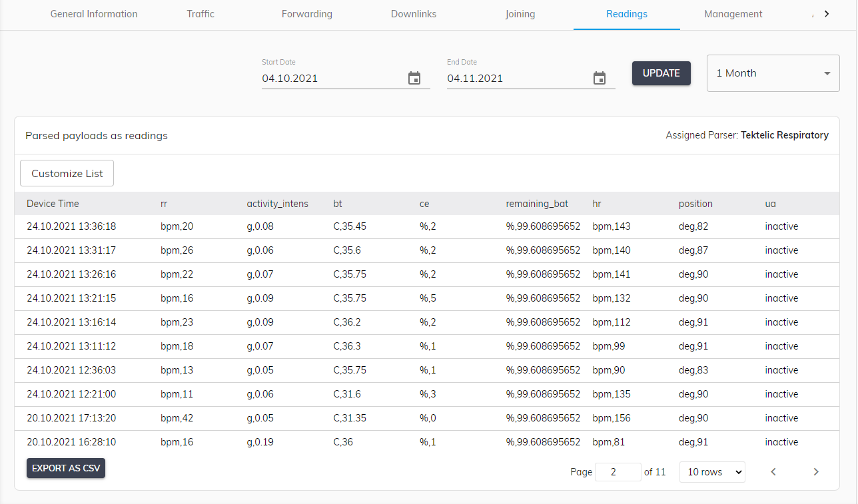858x504 pixels.
Task: Select the row timestamp 24.10.2021 13:21:15
Action: (71, 298)
